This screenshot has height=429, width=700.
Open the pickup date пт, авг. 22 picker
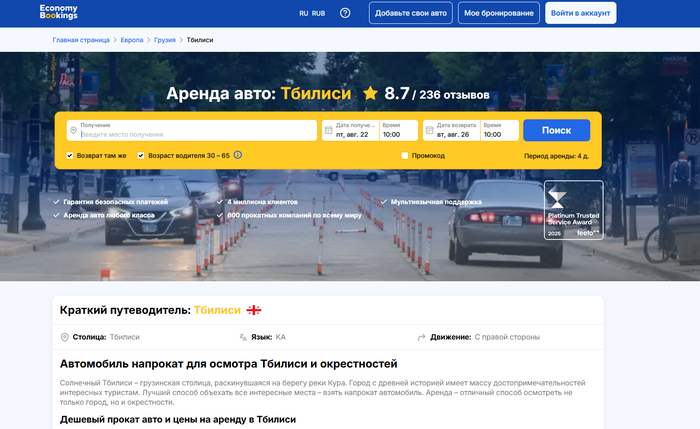(x=350, y=130)
